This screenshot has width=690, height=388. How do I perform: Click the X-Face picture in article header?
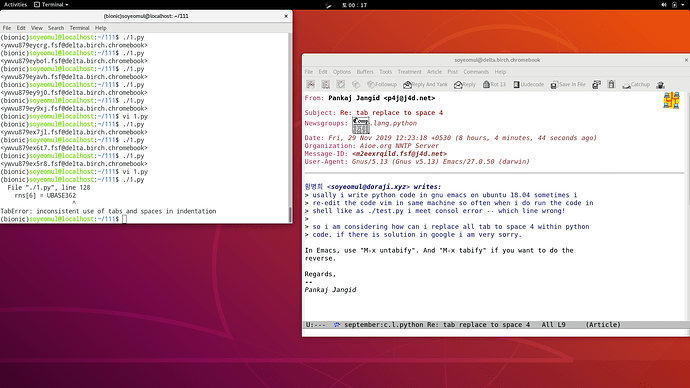tap(672, 100)
